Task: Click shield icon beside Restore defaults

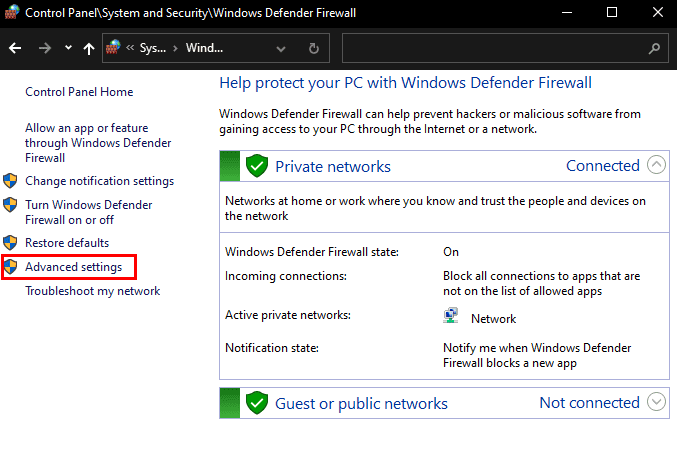Action: (10, 243)
